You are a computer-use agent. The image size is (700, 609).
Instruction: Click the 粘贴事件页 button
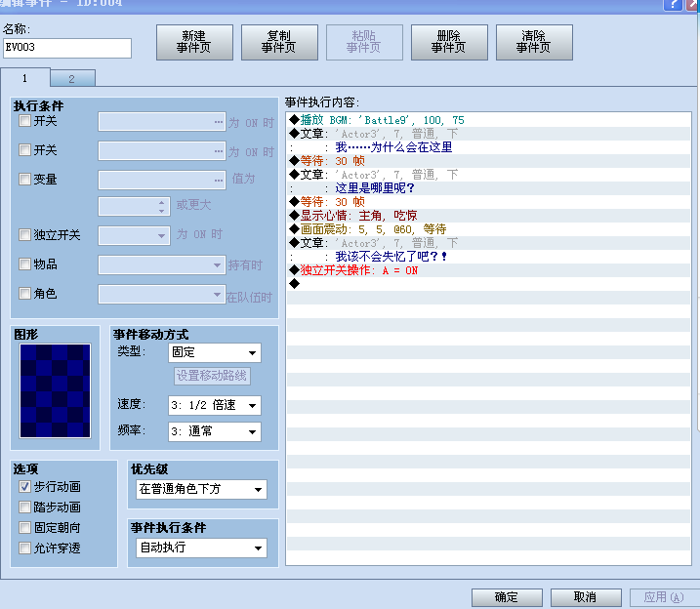pos(364,42)
